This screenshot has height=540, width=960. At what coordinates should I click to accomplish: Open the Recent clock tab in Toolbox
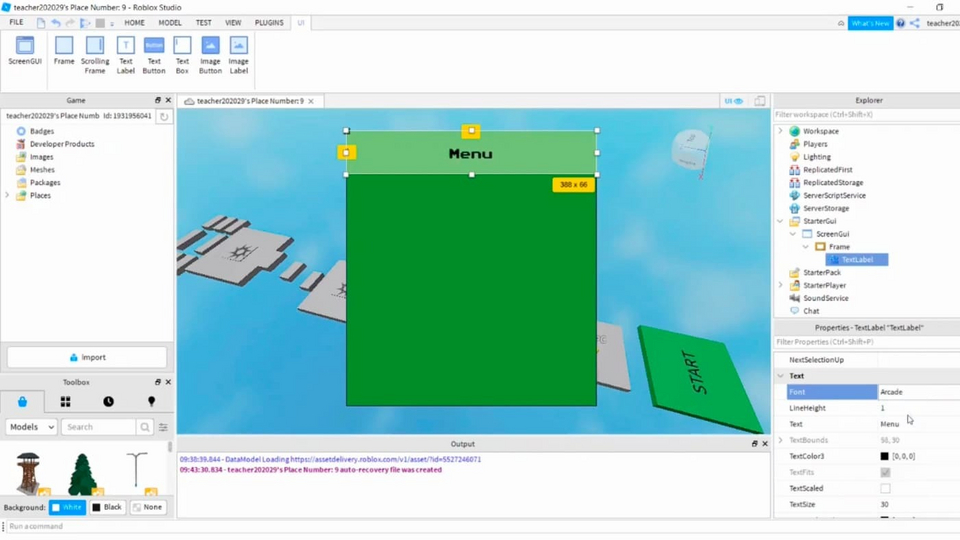(x=108, y=402)
